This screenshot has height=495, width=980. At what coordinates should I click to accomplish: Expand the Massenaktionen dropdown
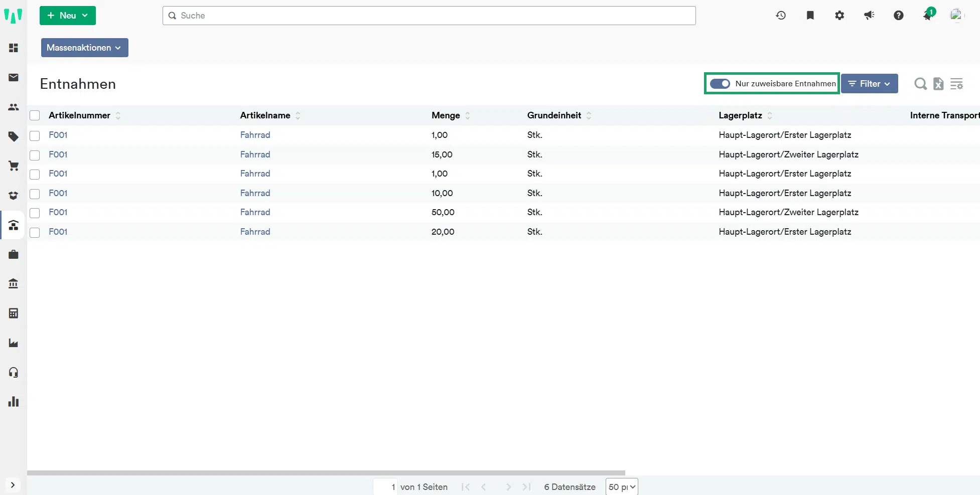(x=84, y=48)
